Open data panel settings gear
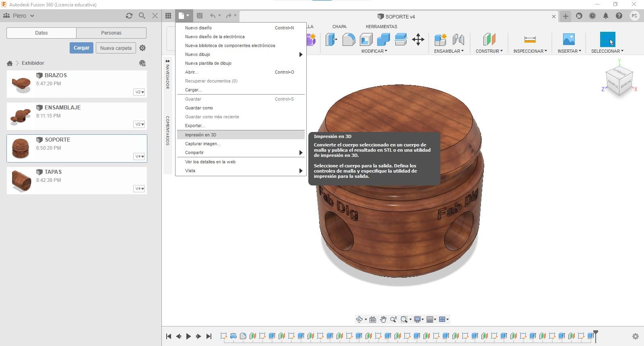The height and width of the screenshot is (346, 644). click(x=142, y=48)
